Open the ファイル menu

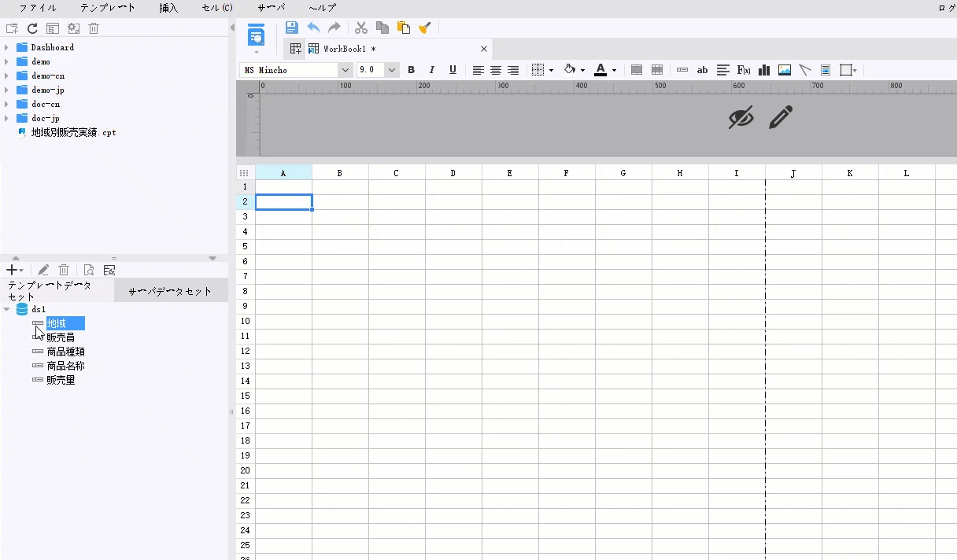tap(38, 8)
